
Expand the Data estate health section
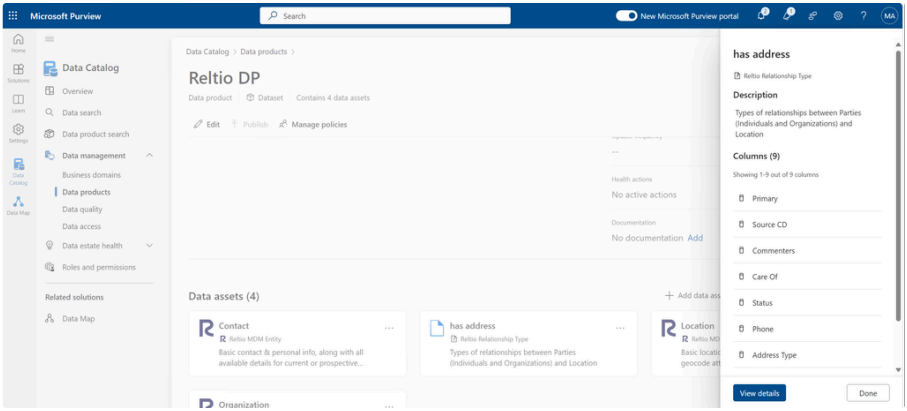point(150,245)
